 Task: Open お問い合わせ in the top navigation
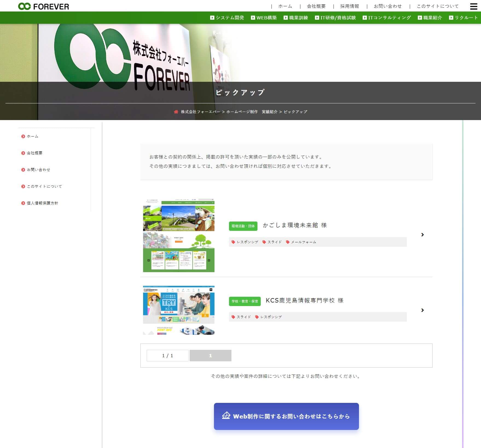pos(388,6)
